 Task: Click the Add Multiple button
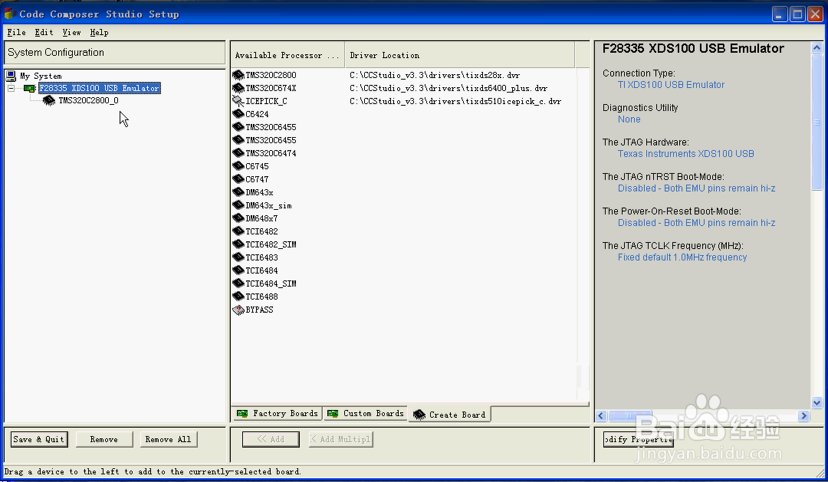pos(341,439)
